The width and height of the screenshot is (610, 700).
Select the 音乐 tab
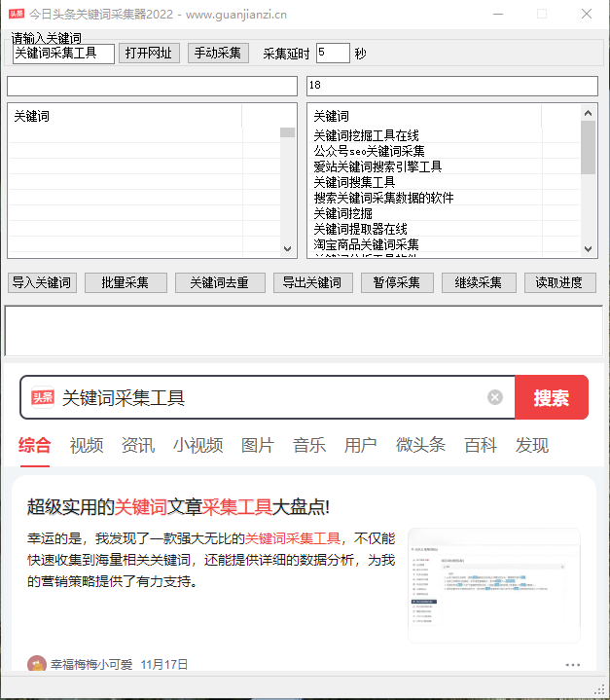[308, 445]
